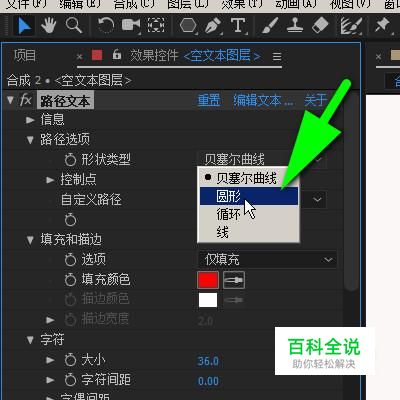Select the Hand tool
Screen dimensions: 400x400
(49, 25)
